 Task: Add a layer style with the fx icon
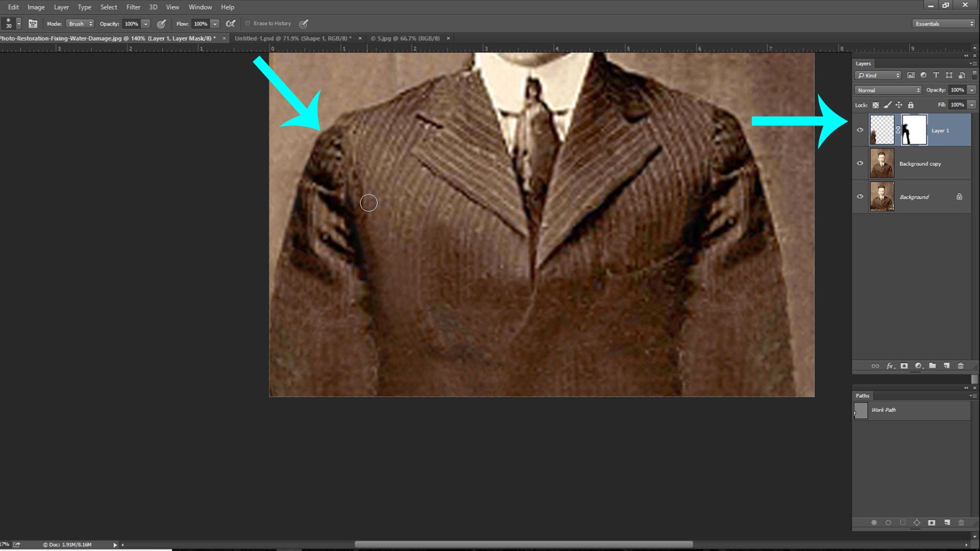pos(889,366)
